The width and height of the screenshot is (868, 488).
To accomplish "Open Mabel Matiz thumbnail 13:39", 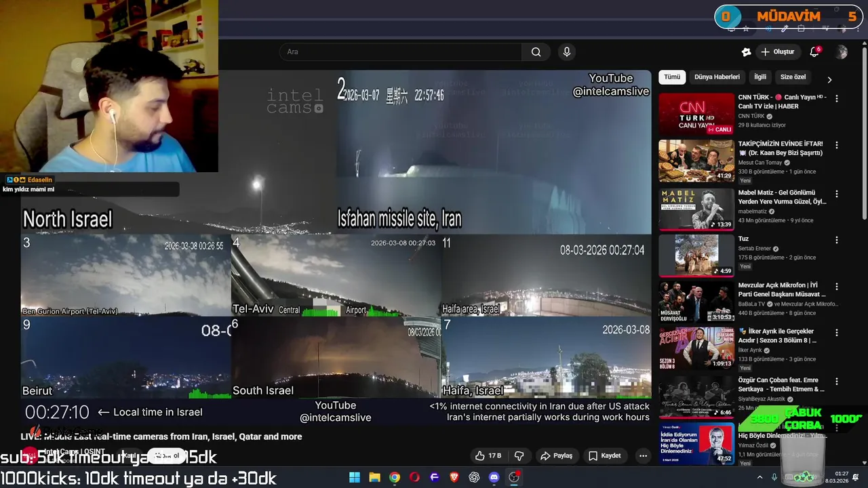I will (696, 209).
